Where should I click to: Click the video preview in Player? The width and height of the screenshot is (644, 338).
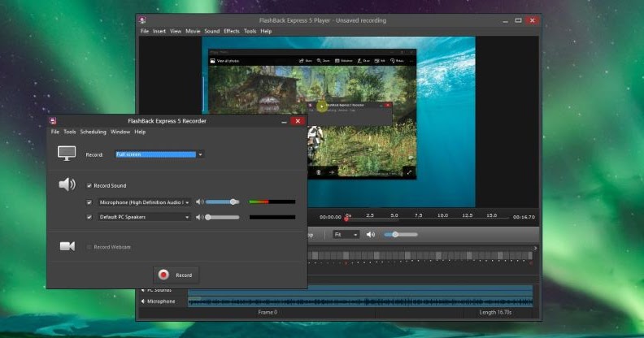coord(338,122)
